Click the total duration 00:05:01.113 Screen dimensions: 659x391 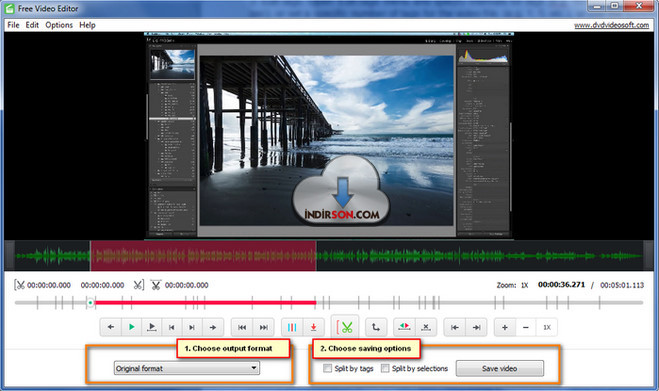(x=622, y=285)
